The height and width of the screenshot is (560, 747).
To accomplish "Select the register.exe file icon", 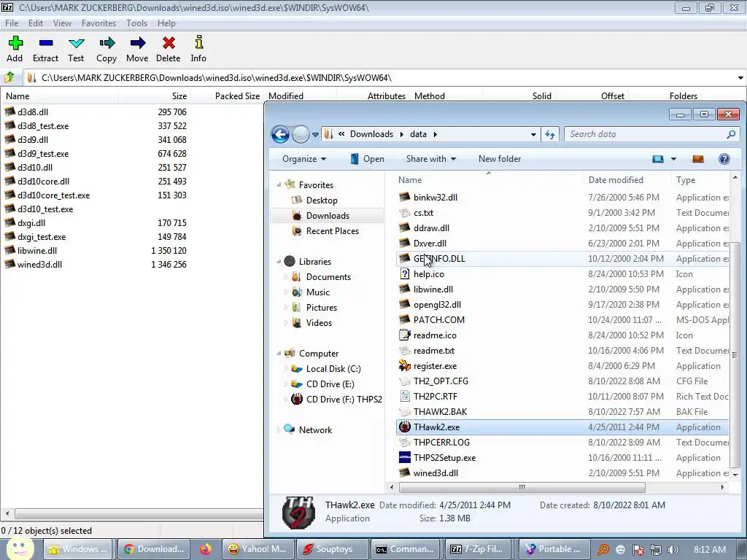I will tap(404, 366).
